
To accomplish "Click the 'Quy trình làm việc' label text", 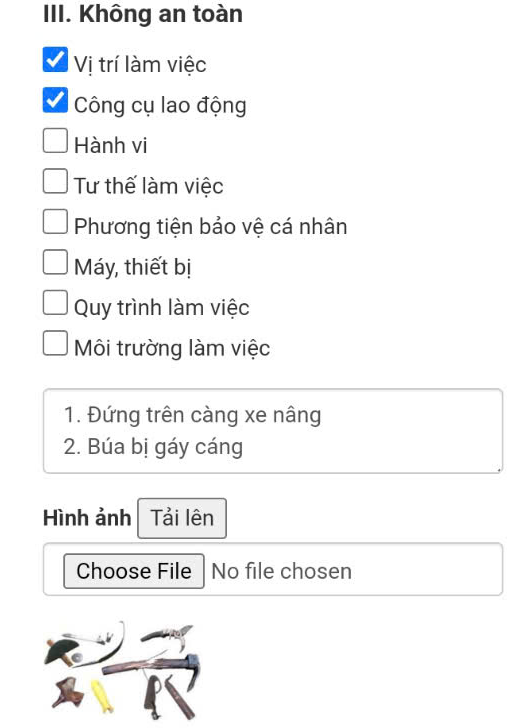I will tap(162, 308).
